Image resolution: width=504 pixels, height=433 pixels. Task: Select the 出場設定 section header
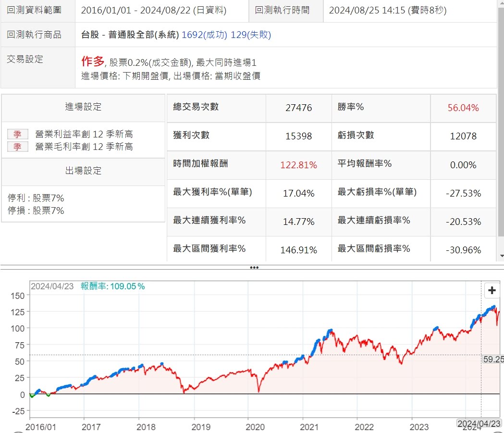pyautogui.click(x=83, y=171)
